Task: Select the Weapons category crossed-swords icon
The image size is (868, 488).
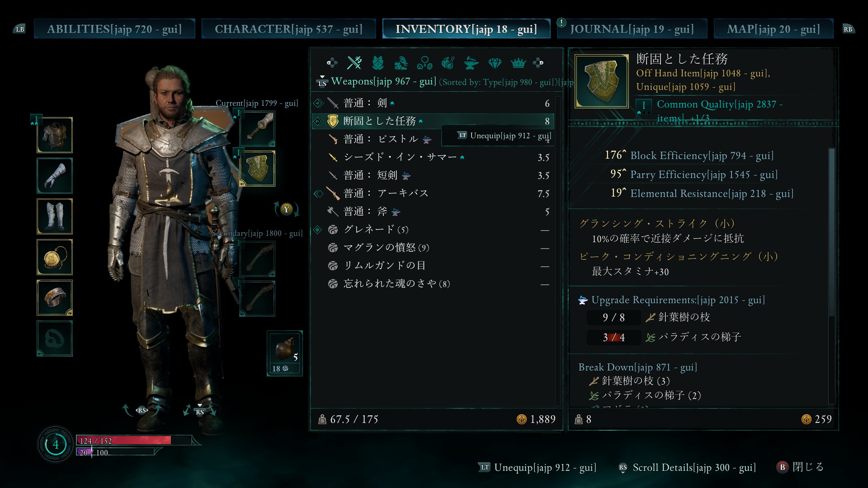Action: point(354,63)
